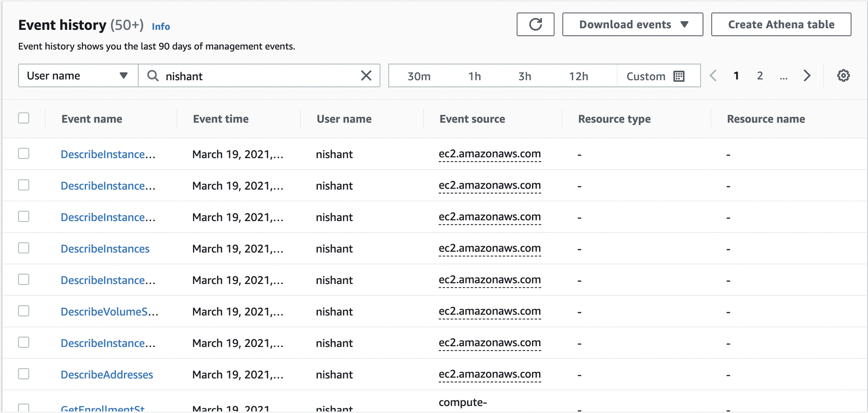Open the Info link next to Event history
868x413 pixels.
tap(161, 27)
